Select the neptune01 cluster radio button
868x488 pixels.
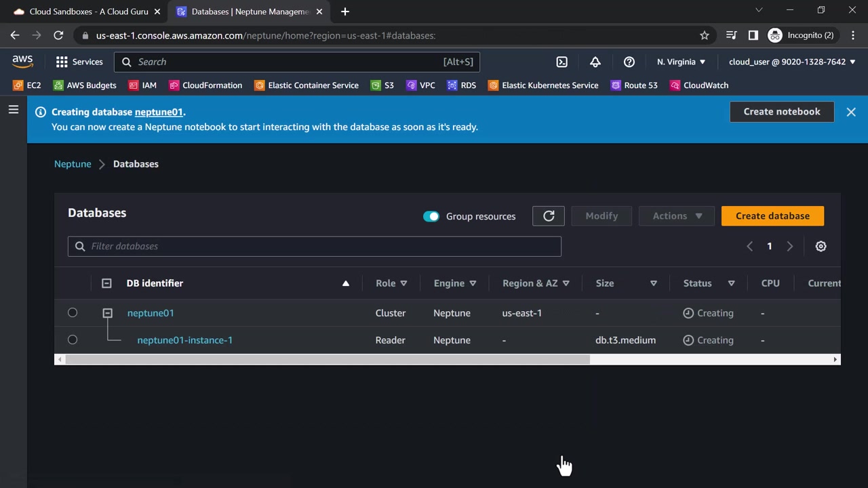click(73, 313)
